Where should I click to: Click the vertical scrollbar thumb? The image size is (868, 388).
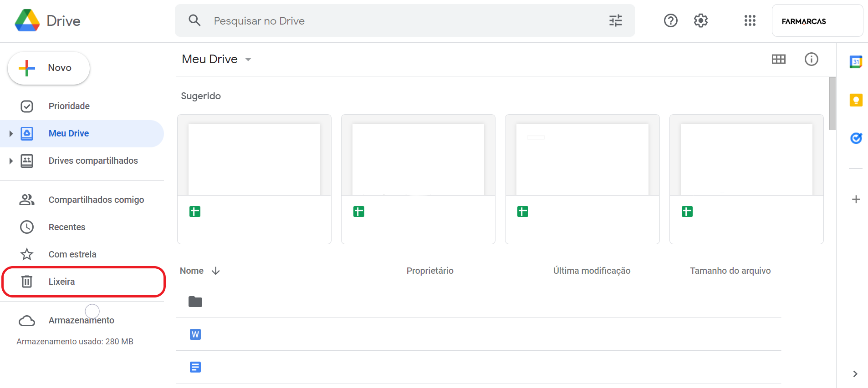coord(832,103)
